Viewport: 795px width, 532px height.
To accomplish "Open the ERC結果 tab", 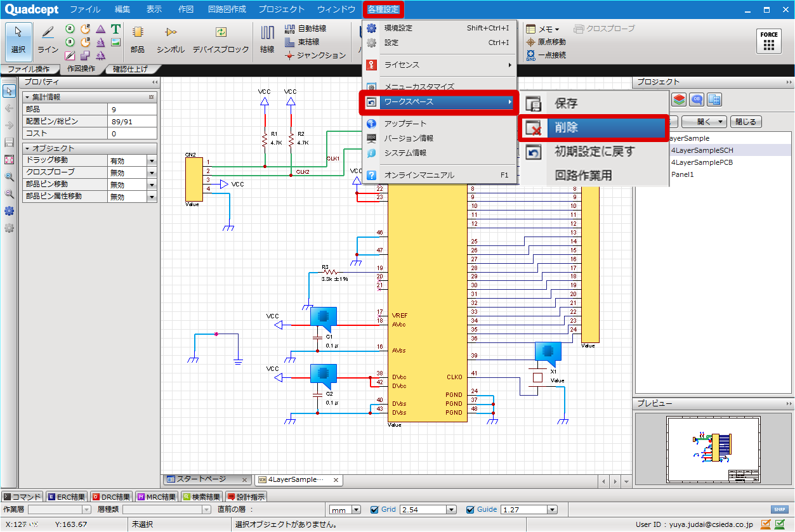I will point(67,497).
